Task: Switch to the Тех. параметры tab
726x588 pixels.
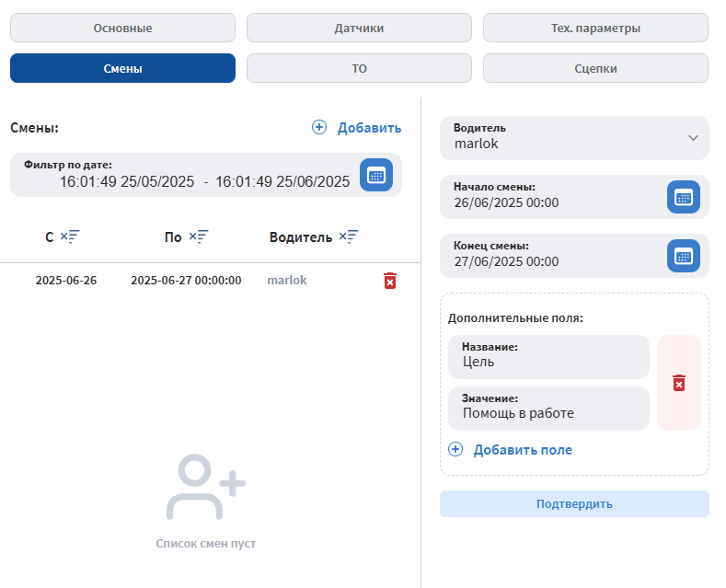Action: [x=595, y=28]
